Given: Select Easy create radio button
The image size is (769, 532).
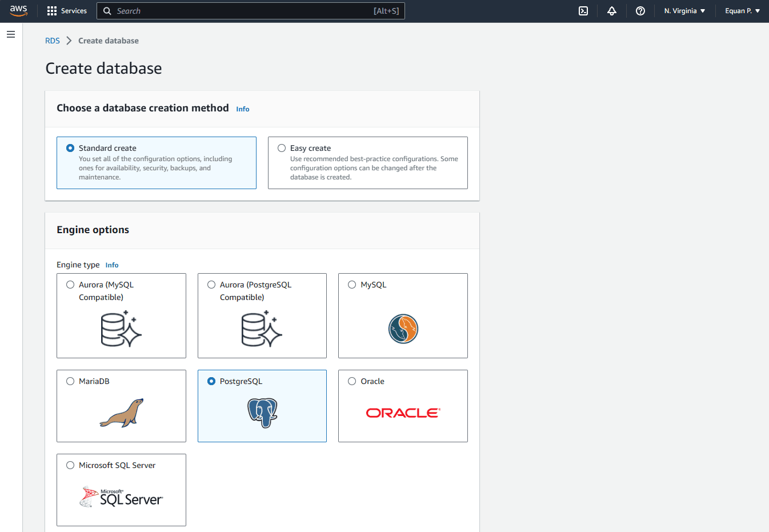Looking at the screenshot, I should coord(282,148).
